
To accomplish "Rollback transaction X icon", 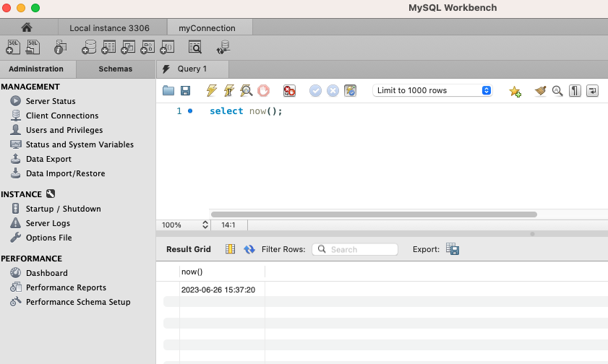I will pos(333,90).
